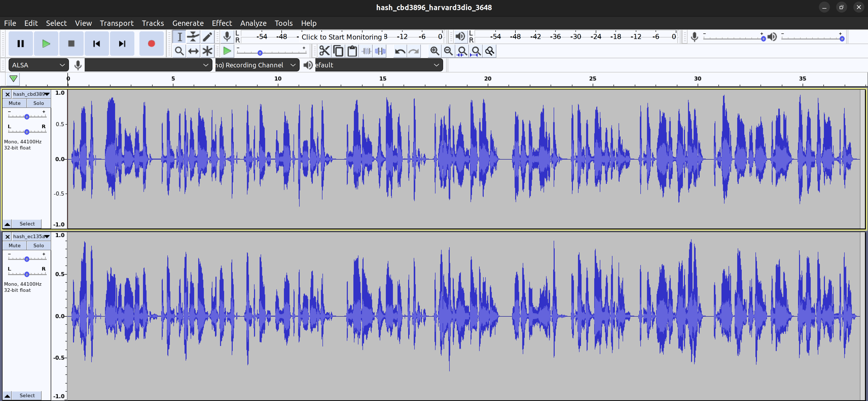Image resolution: width=868 pixels, height=401 pixels.
Task: Solo the hash_ec135a track
Action: pyautogui.click(x=39, y=245)
